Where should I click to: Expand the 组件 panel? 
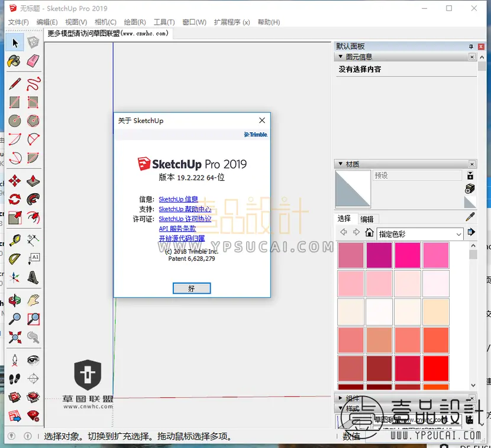click(340, 398)
